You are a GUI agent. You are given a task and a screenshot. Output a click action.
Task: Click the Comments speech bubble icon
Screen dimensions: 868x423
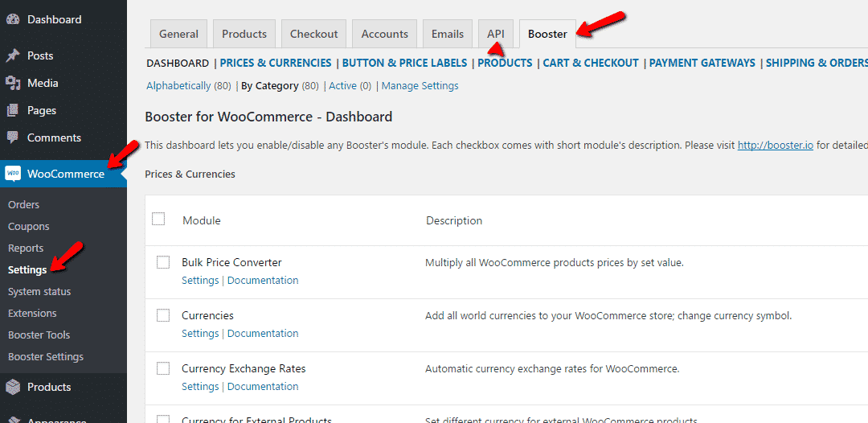click(x=13, y=138)
